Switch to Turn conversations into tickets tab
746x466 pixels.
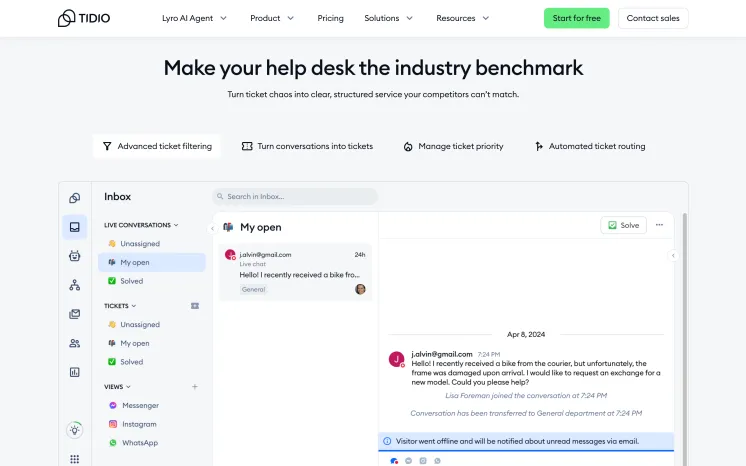(307, 146)
